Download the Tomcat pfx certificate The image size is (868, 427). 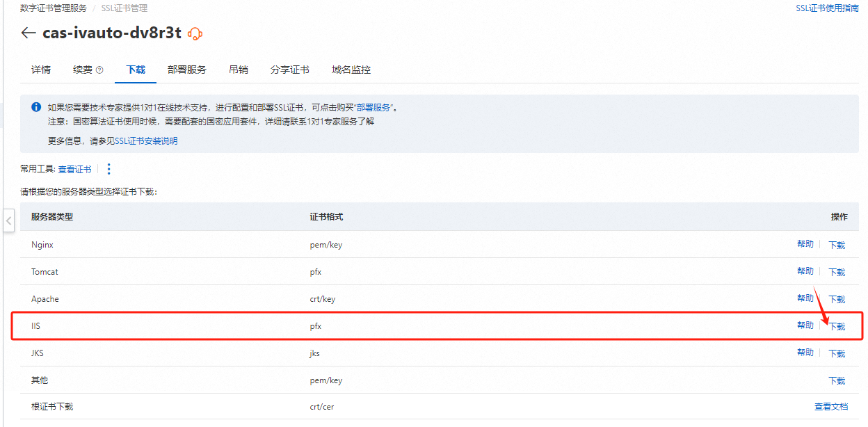pos(837,272)
